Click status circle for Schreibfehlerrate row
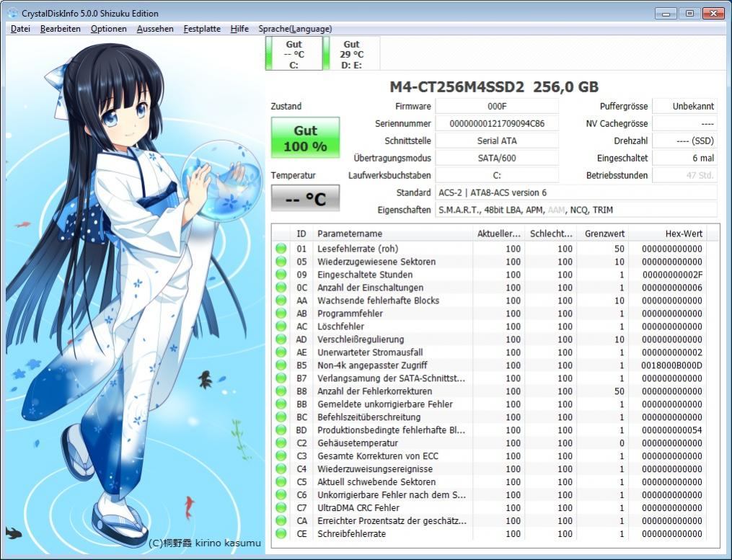Screen dimensions: 732x560 (281, 533)
